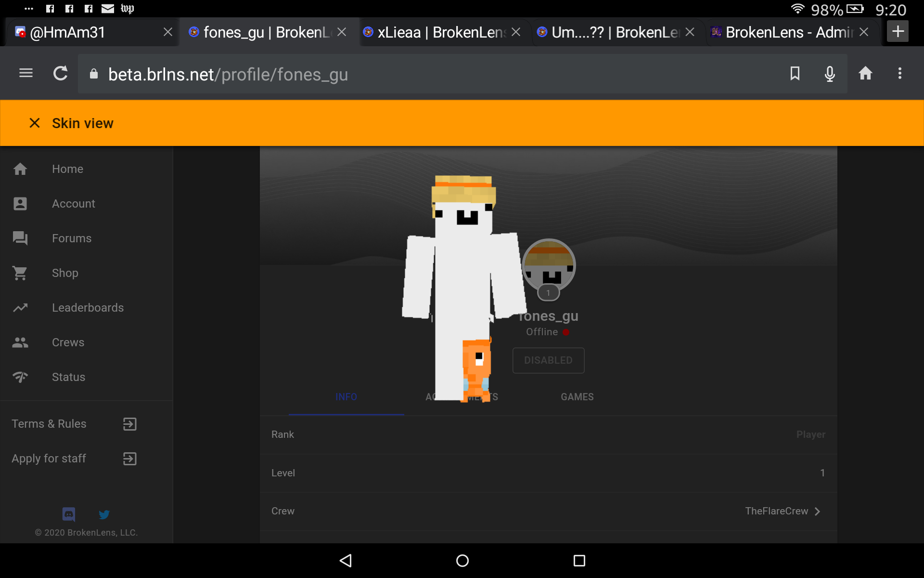Click the lock security icon in address bar
Image resolution: width=924 pixels, height=578 pixels.
94,74
